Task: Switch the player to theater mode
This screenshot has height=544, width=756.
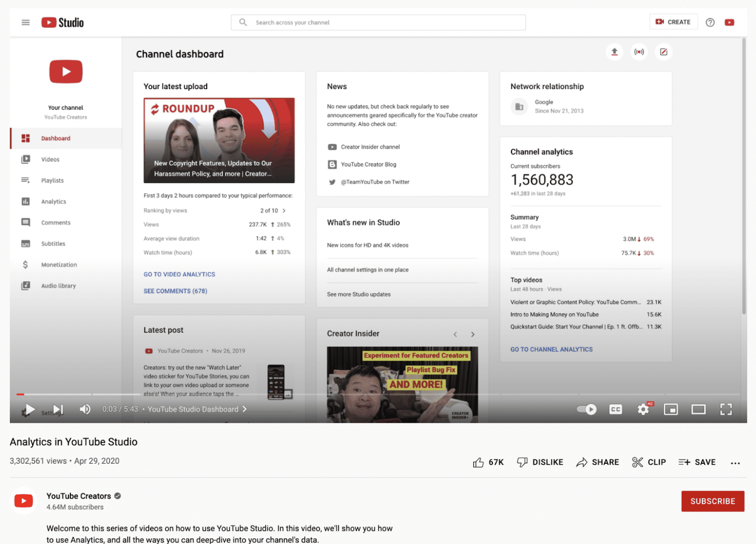Action: pyautogui.click(x=698, y=409)
